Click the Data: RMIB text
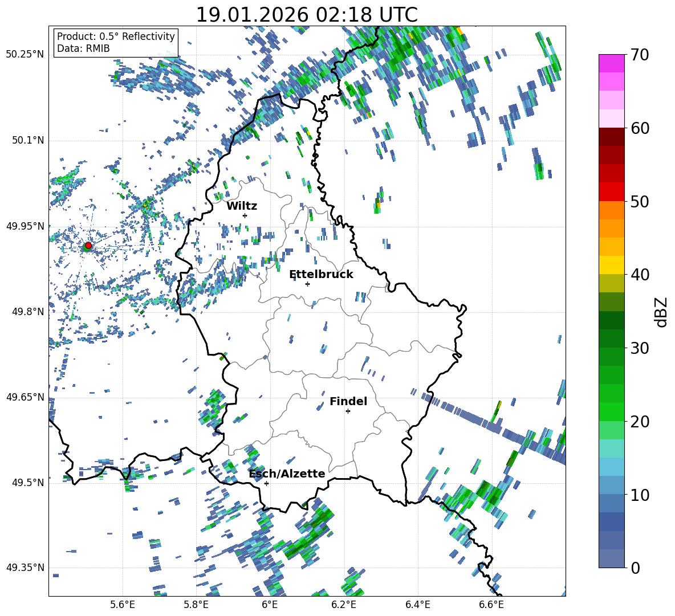 [x=83, y=48]
